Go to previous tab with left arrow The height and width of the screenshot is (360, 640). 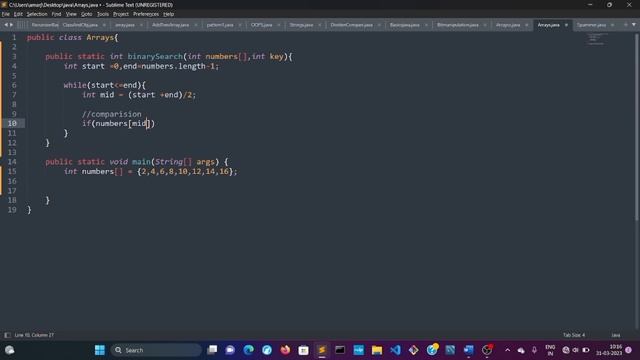(6, 25)
